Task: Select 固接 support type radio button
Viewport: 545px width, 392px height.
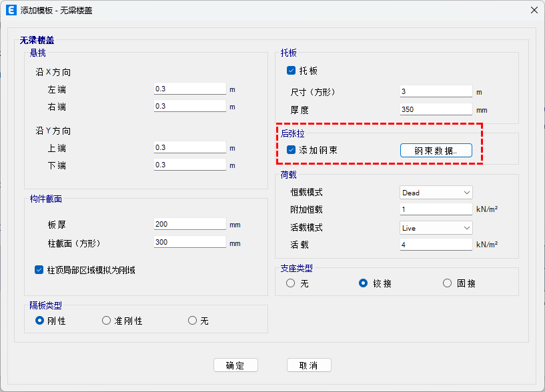Action: click(448, 283)
